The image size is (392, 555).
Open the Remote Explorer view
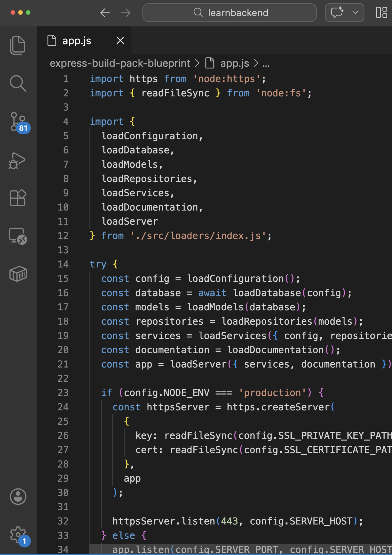coord(18,236)
